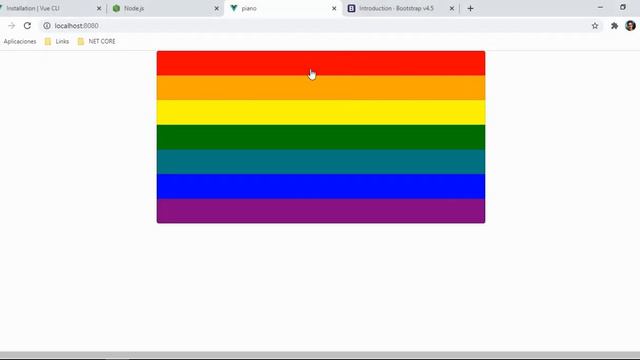Open the Chrome profile avatar
The width and height of the screenshot is (640, 360).
630,26
